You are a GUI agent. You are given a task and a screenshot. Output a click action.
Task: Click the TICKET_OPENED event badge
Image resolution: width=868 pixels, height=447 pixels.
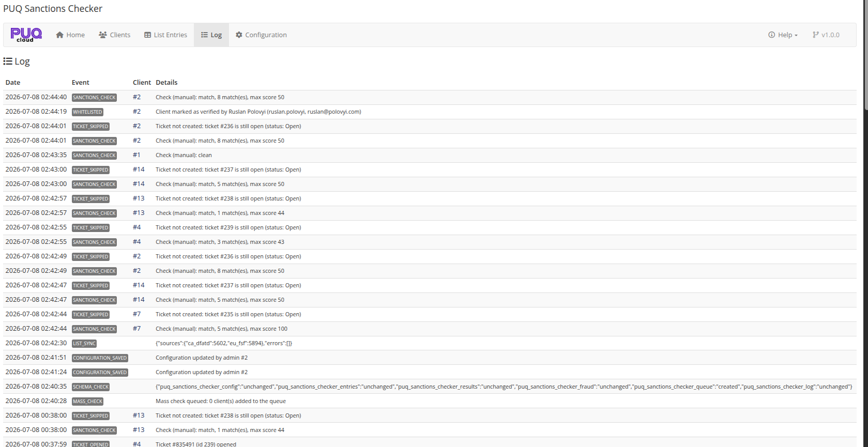tap(90, 444)
